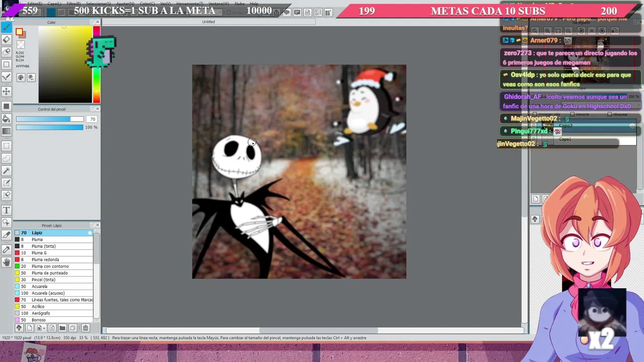Select the Acuarela (acuoso) brush
The height and width of the screenshot is (362, 644).
(53, 293)
